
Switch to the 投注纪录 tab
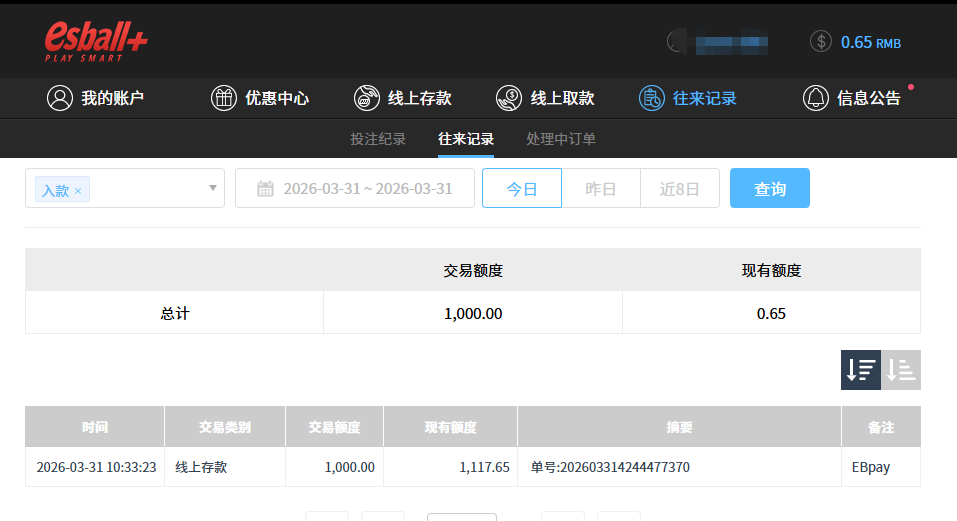click(x=378, y=139)
